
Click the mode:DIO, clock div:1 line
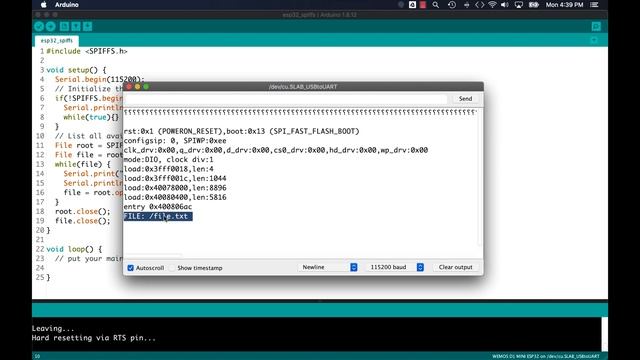coord(169,160)
